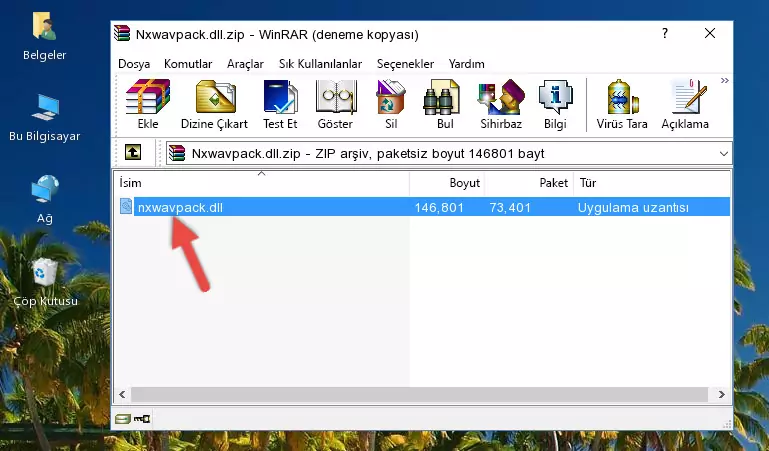Click the help question mark button
The width and height of the screenshot is (769, 451).
click(x=665, y=33)
